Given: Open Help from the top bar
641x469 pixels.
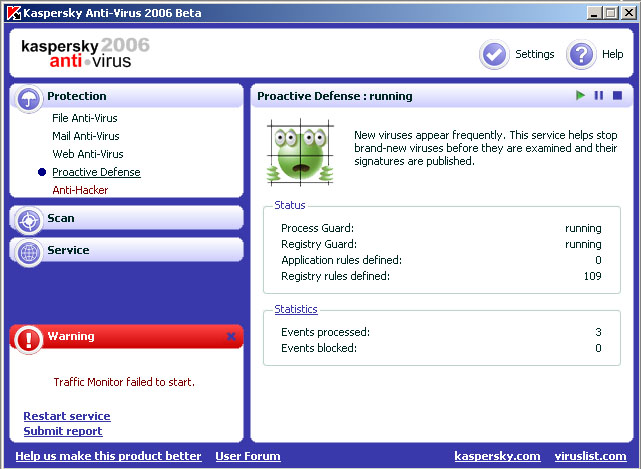Looking at the screenshot, I should [612, 54].
